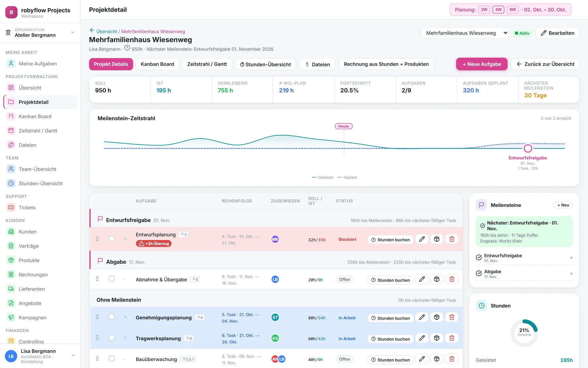Open Lieferanten in sidebar

40,289
